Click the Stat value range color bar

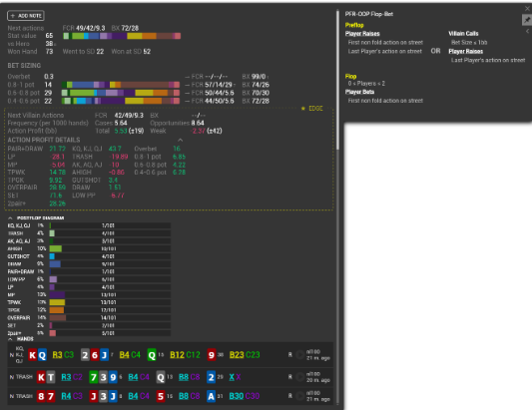click(122, 36)
